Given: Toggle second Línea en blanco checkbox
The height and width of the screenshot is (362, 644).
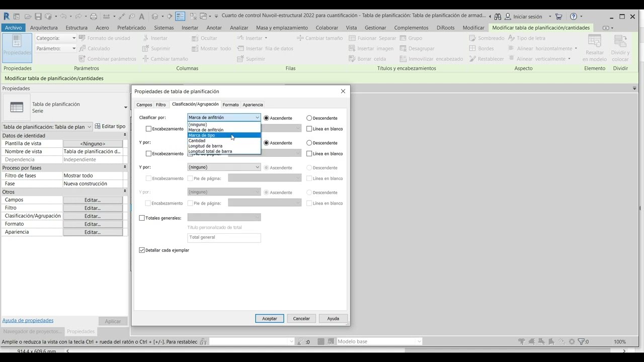Looking at the screenshot, I should (x=309, y=154).
